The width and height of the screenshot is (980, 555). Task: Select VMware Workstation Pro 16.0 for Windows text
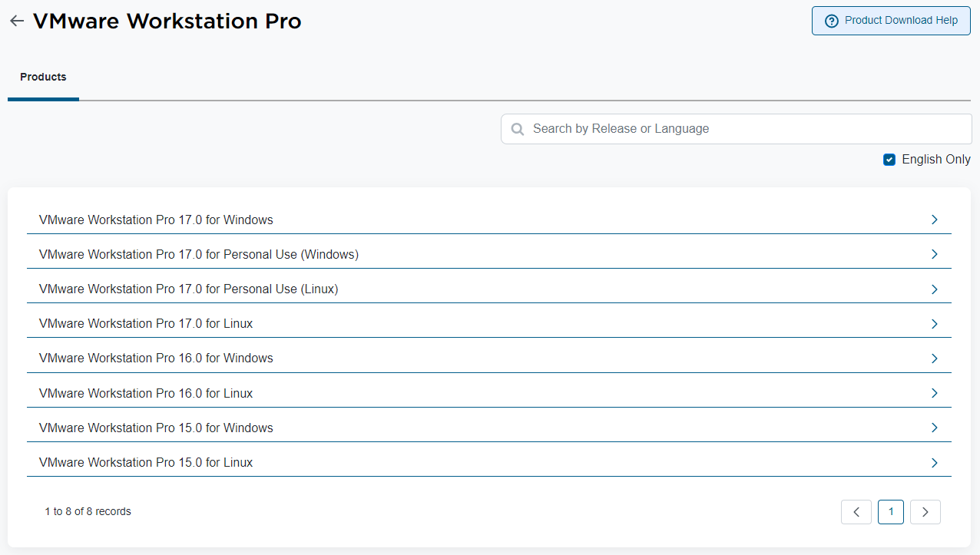click(x=156, y=358)
